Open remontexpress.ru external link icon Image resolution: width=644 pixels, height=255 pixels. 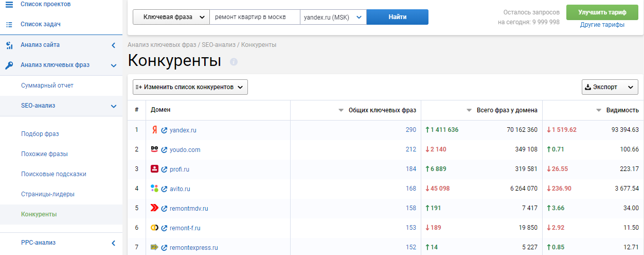pos(165,248)
